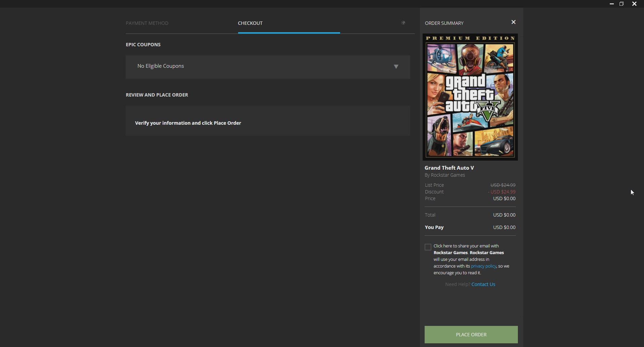Click the List Price USD $24.99 value
The height and width of the screenshot is (347, 644).
point(503,185)
